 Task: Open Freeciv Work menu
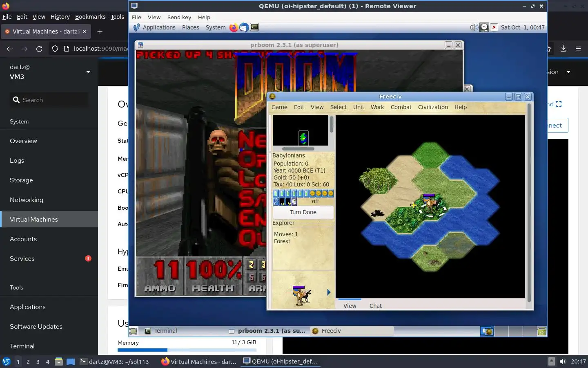click(377, 107)
